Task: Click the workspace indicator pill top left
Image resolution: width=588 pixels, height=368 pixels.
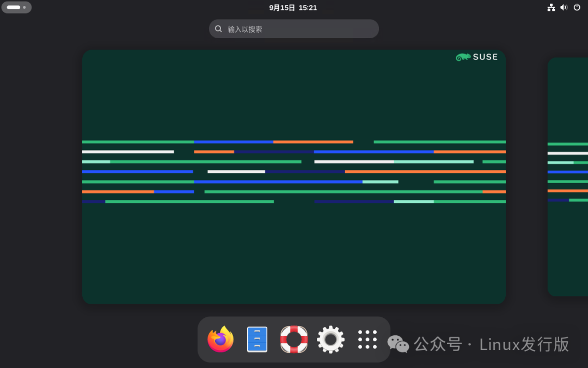Action: pos(16,7)
